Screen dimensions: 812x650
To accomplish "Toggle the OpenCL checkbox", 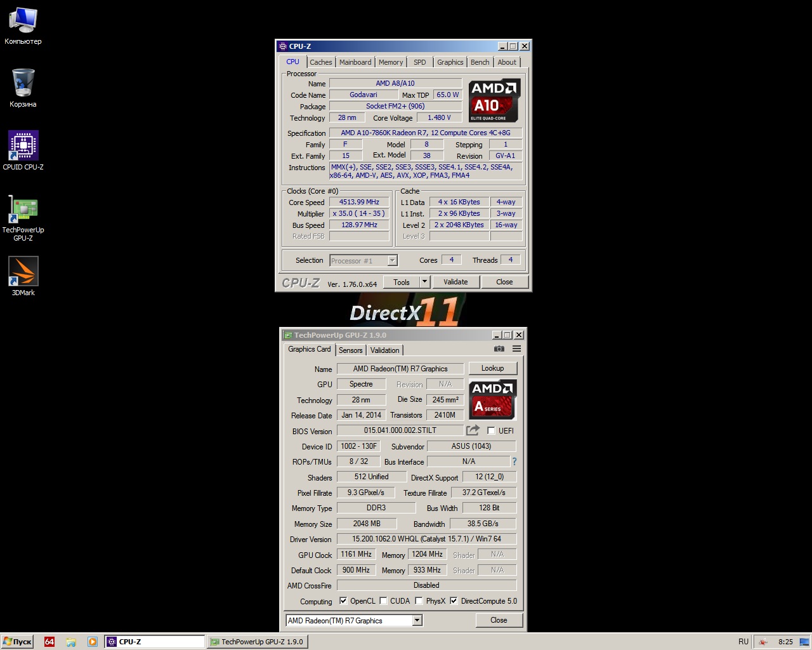I will click(x=343, y=601).
